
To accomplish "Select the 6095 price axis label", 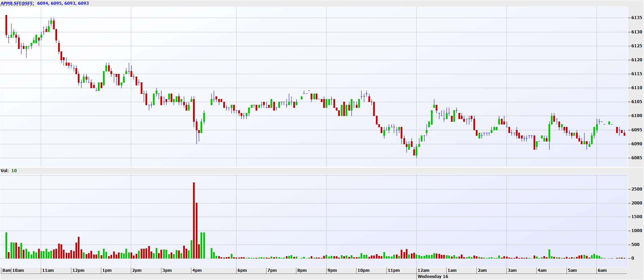I will coord(637,130).
